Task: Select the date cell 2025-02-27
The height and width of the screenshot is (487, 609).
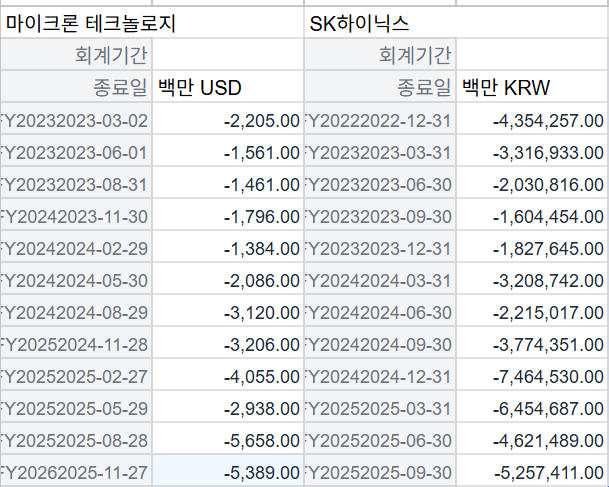Action: click(x=76, y=375)
